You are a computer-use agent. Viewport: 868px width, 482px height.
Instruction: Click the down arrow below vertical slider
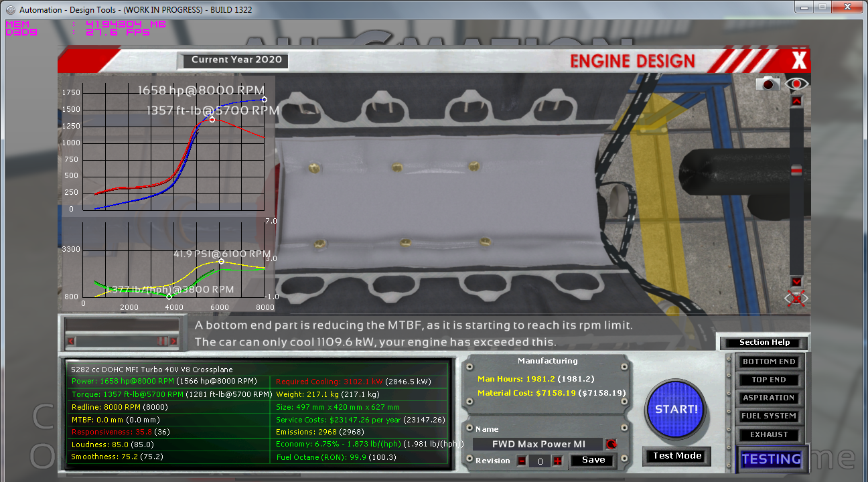tap(796, 282)
